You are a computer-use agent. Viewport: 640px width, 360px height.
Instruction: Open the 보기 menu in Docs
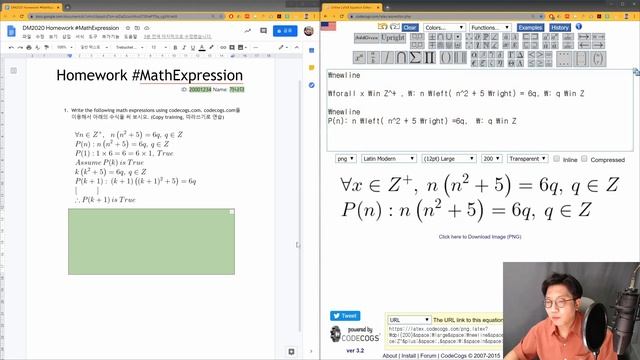(x=53, y=37)
